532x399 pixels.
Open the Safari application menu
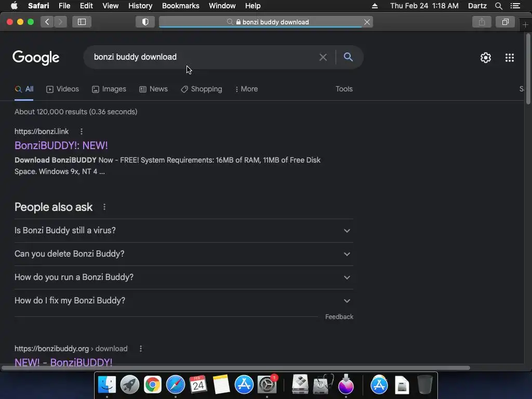point(38,6)
